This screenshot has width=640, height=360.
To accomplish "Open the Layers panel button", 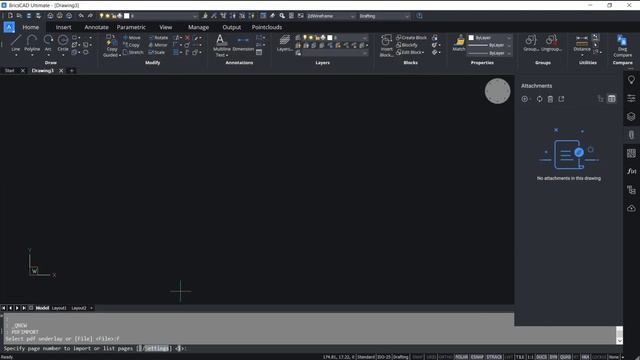I will [284, 43].
